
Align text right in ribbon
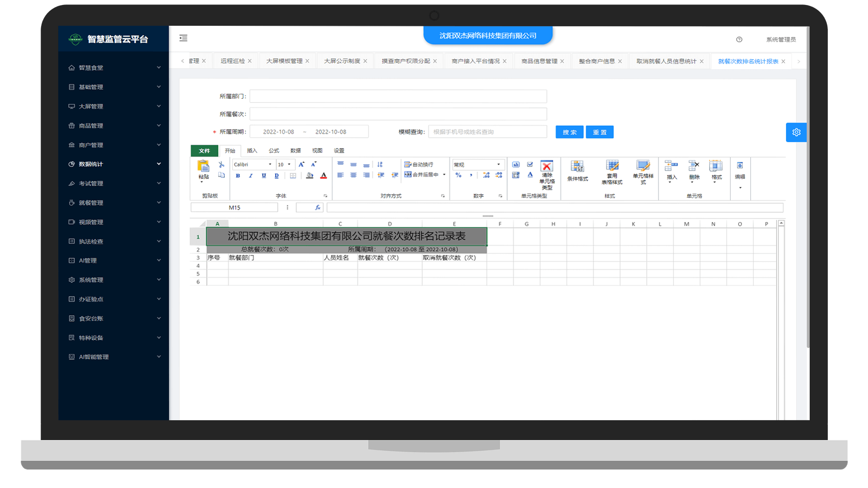(x=367, y=175)
